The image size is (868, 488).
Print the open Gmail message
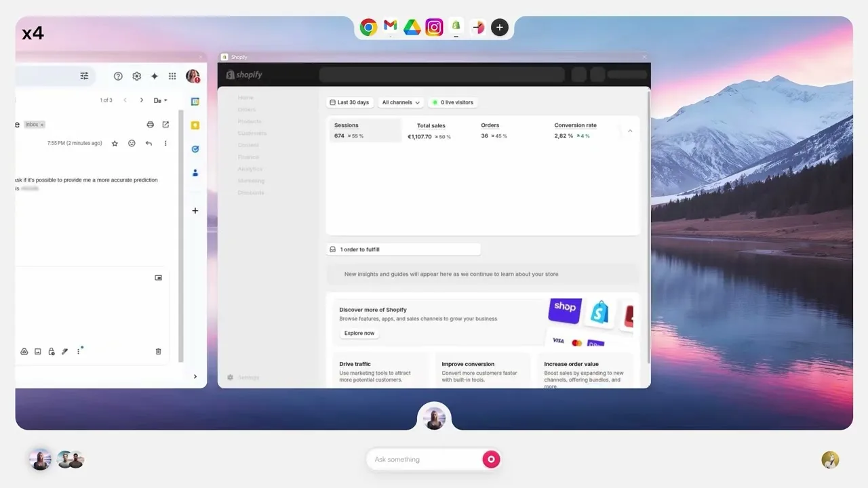coord(151,125)
